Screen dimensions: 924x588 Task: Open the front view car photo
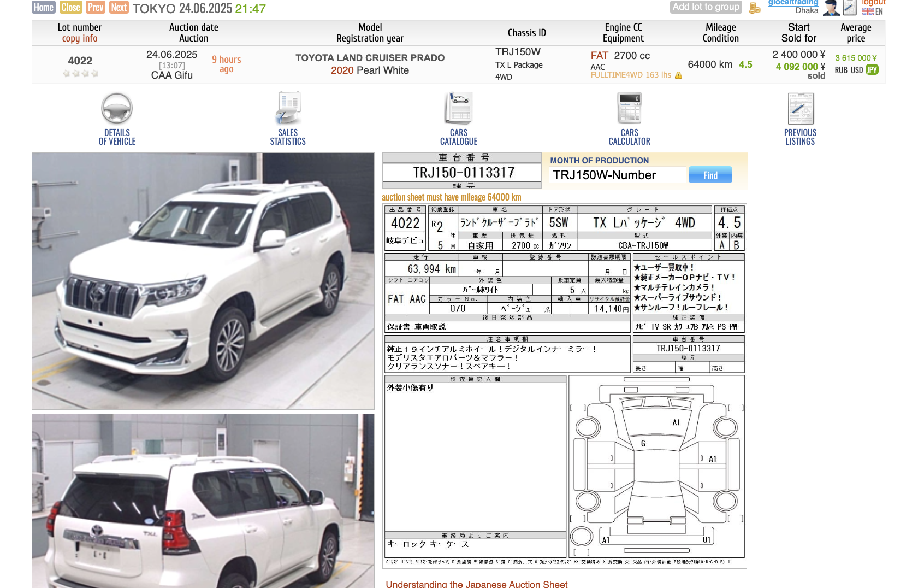pos(203,281)
